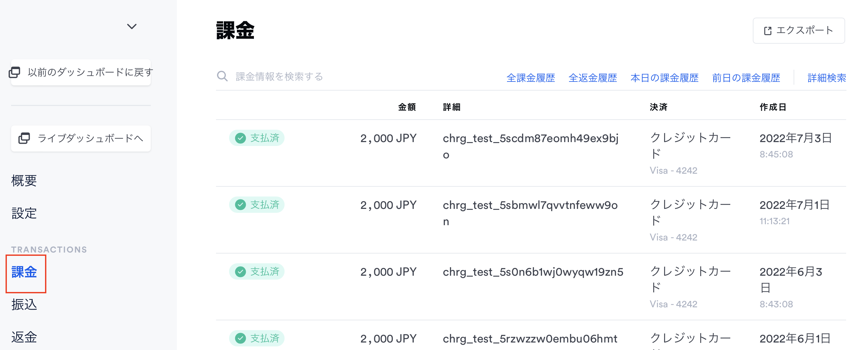Open 本日の課金履歴 filter
The width and height of the screenshot is (868, 350).
[664, 78]
